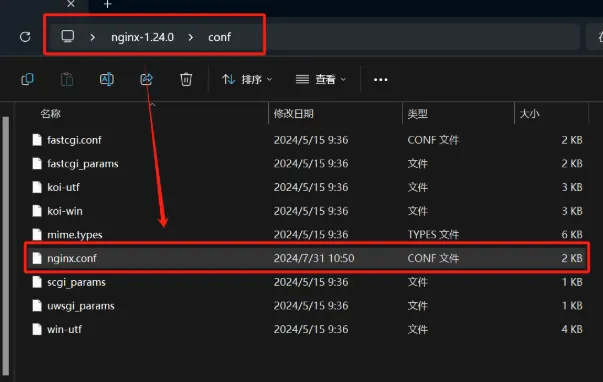
Task: Sort by 名称 column header
Action: coord(51,114)
